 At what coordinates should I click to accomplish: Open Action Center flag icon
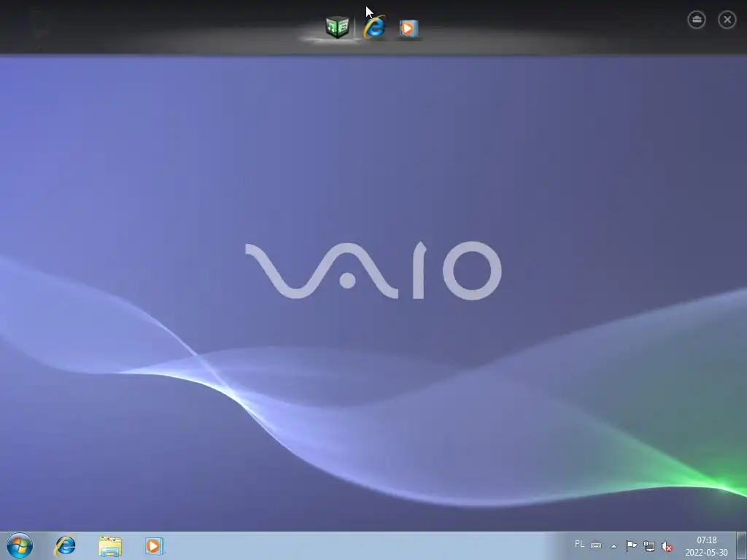tap(631, 545)
